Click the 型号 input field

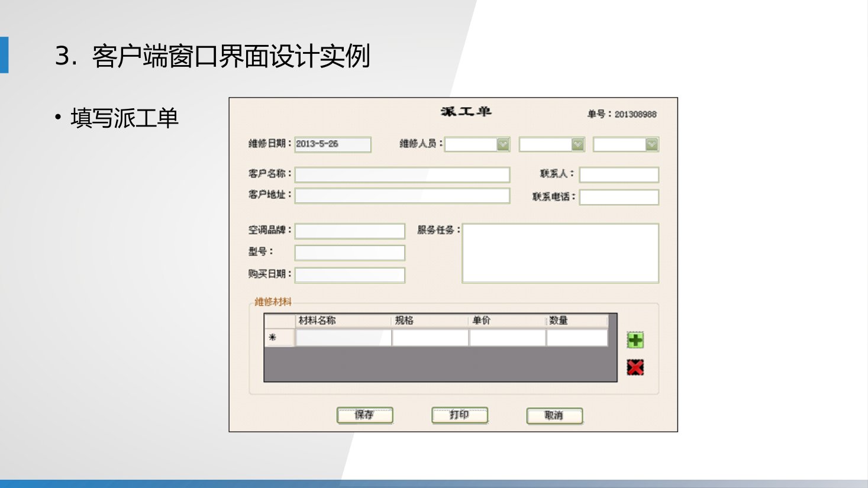pyautogui.click(x=350, y=253)
